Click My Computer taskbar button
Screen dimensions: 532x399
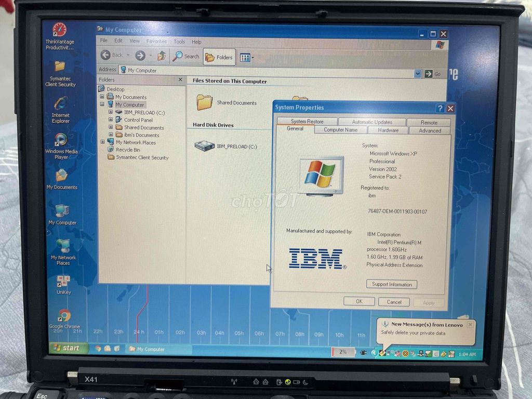(158, 349)
